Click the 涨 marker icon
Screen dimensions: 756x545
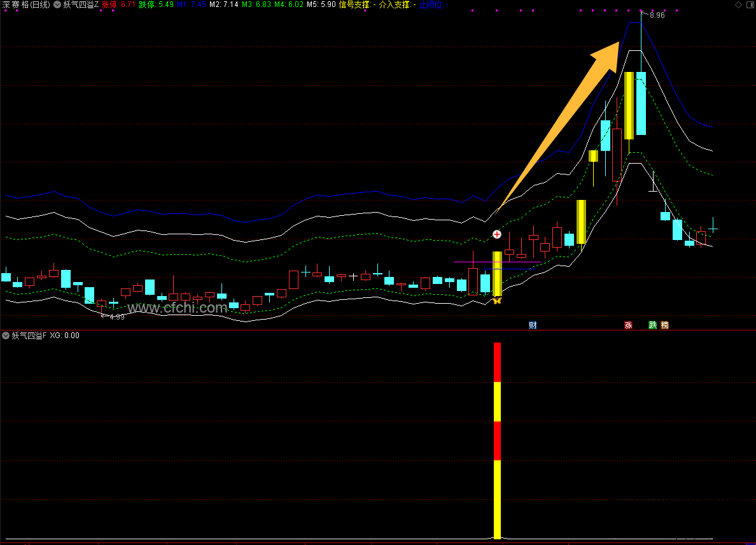(x=628, y=325)
